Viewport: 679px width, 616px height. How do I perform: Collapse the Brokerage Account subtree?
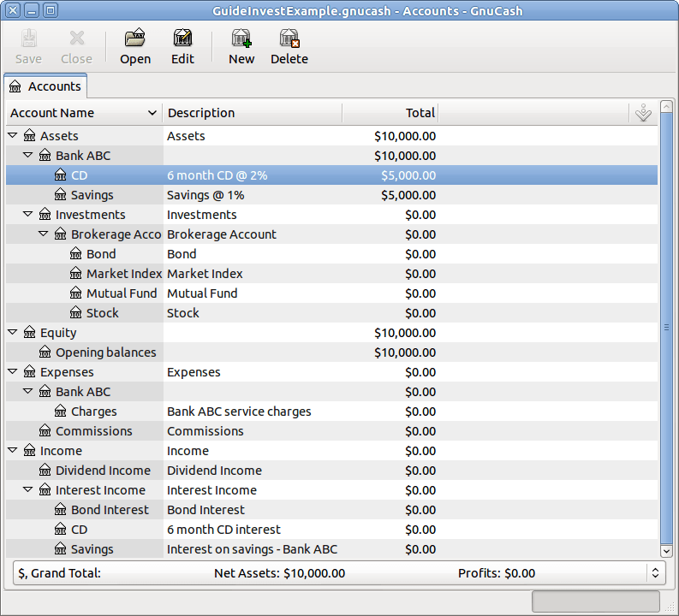click(x=44, y=234)
